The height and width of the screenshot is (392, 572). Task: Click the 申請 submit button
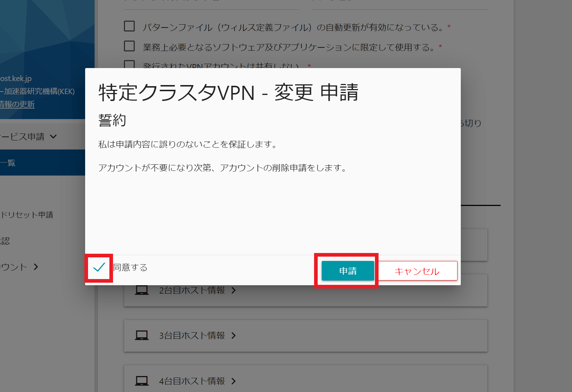pyautogui.click(x=348, y=271)
